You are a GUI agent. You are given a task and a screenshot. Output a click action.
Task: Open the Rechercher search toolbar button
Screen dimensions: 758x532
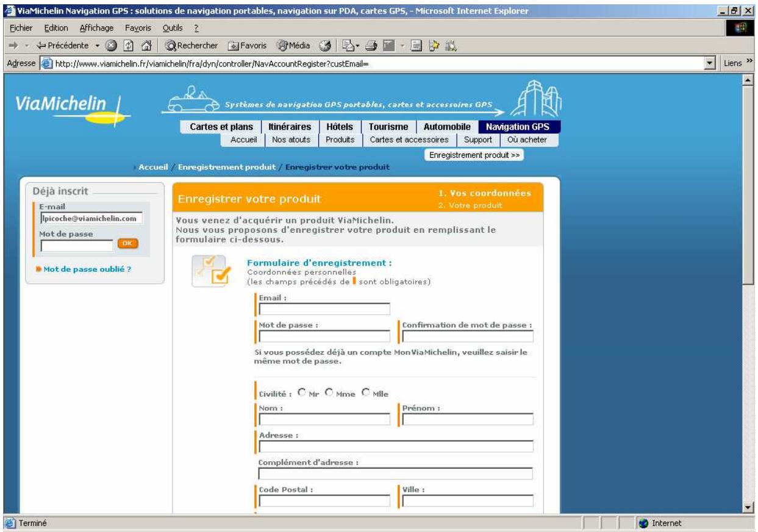pyautogui.click(x=191, y=46)
